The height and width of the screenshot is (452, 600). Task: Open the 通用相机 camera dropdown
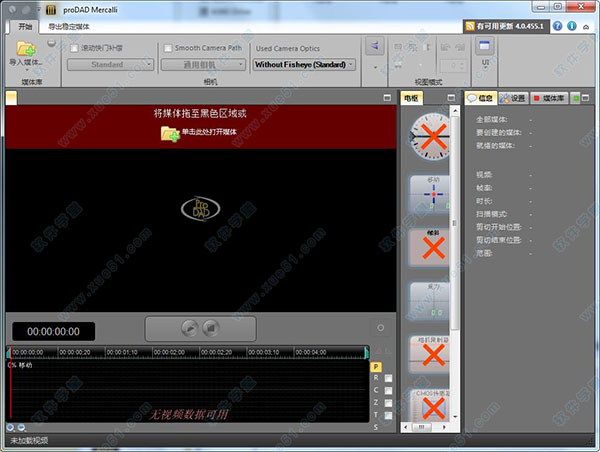click(203, 65)
